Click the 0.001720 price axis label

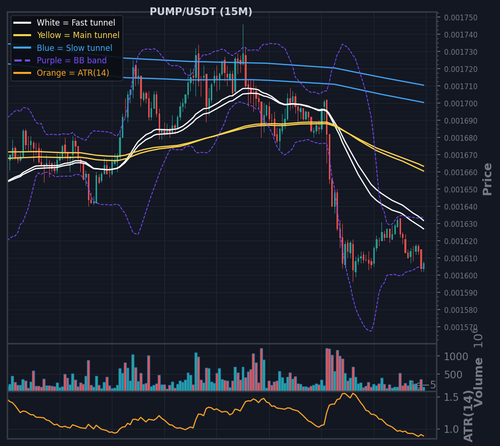coord(461,69)
